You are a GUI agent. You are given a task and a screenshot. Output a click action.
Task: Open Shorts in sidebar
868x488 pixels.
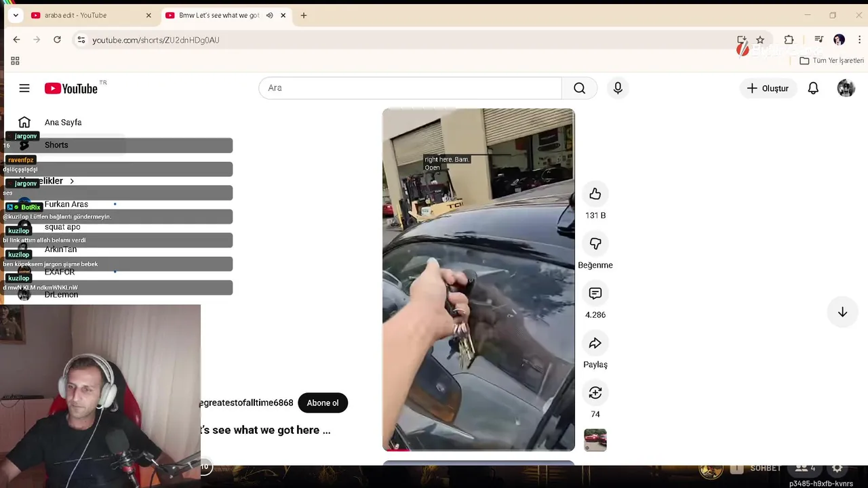(x=56, y=145)
